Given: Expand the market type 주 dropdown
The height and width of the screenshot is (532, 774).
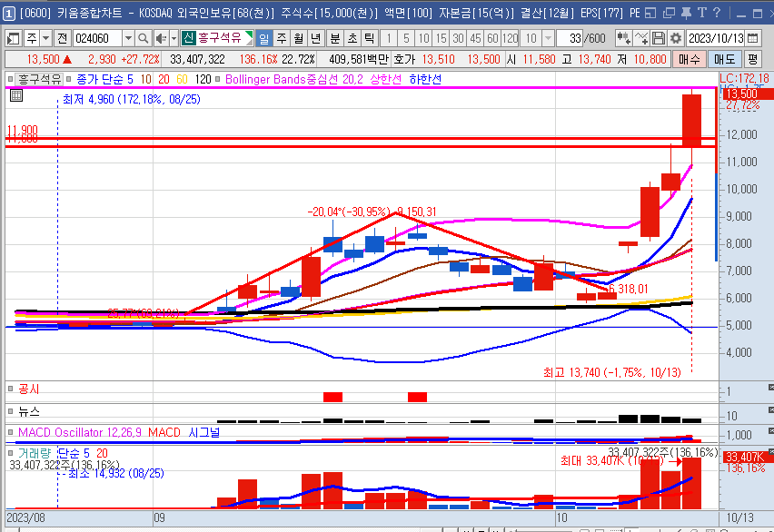Looking at the screenshot, I should coord(45,38).
